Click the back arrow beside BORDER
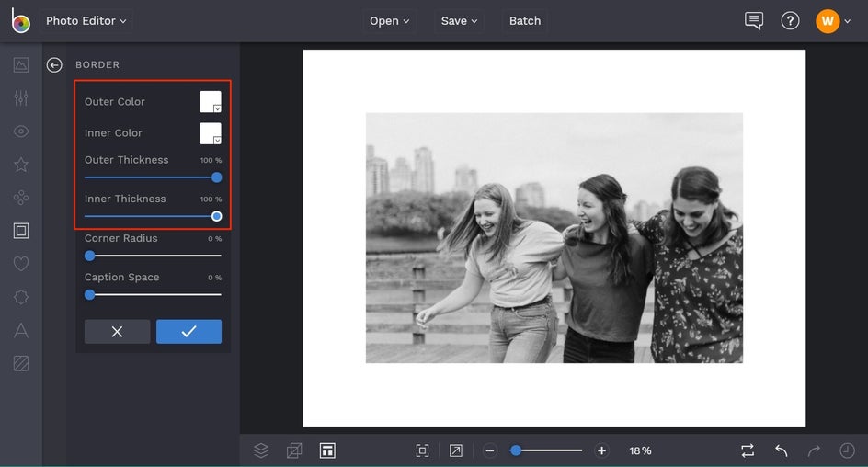 pos(54,65)
